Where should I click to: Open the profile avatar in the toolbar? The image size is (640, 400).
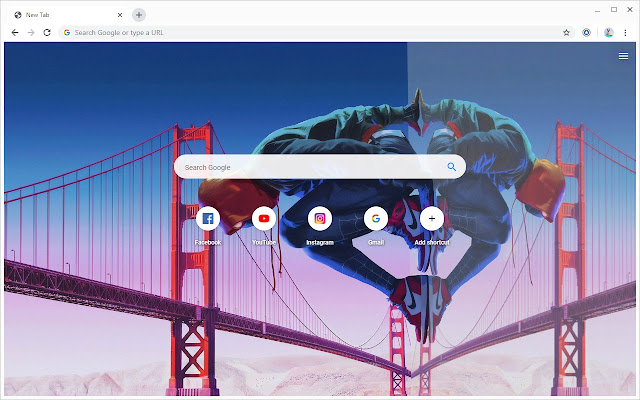[x=609, y=33]
